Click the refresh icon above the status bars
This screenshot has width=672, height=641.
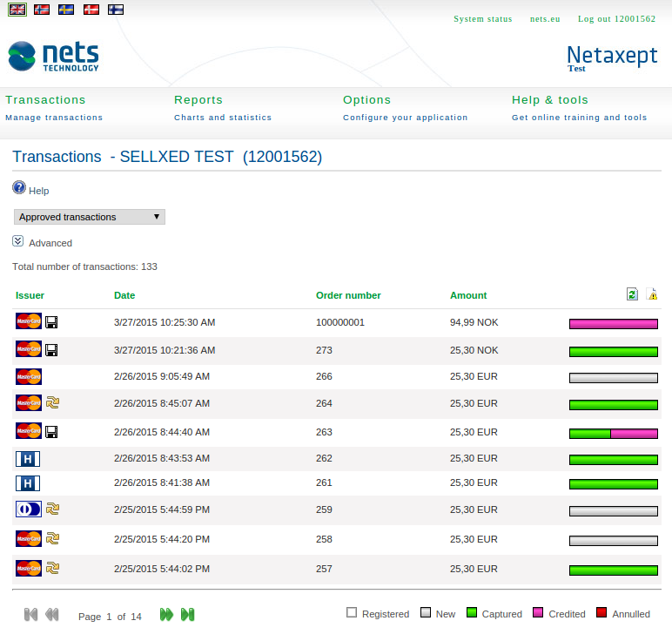pyautogui.click(x=632, y=294)
